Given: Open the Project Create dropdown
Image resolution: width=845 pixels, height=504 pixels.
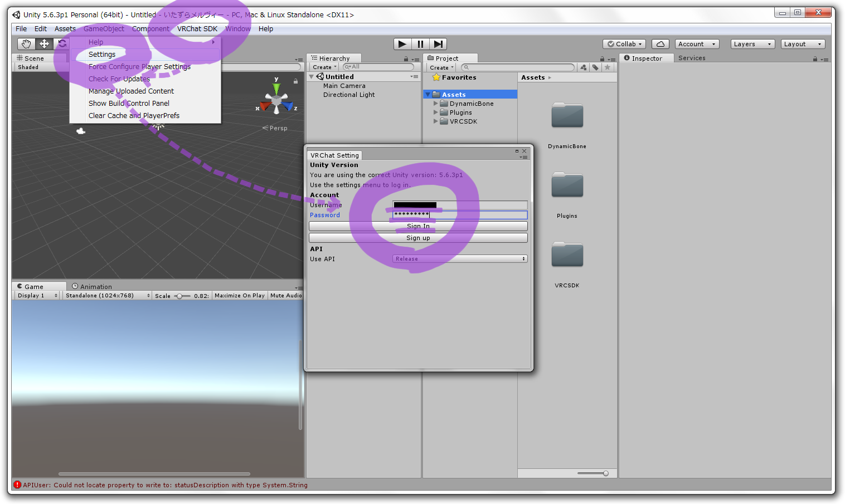Looking at the screenshot, I should pos(442,67).
